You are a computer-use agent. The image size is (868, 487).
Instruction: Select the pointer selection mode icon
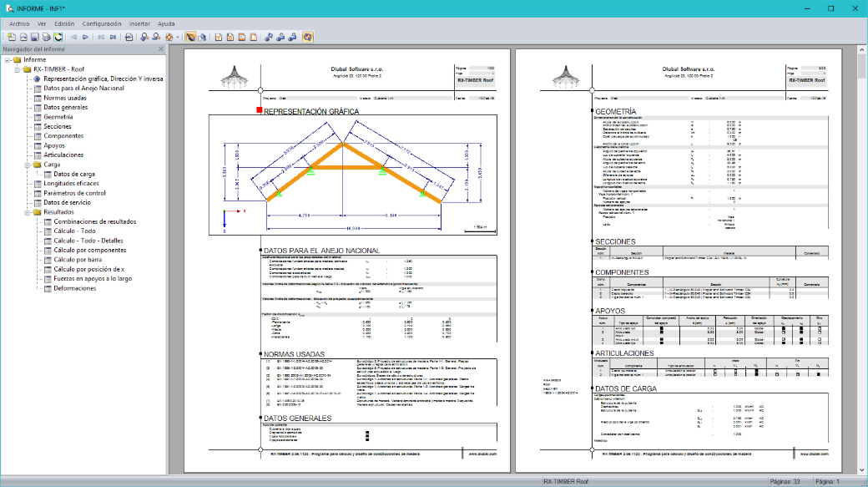tap(202, 37)
